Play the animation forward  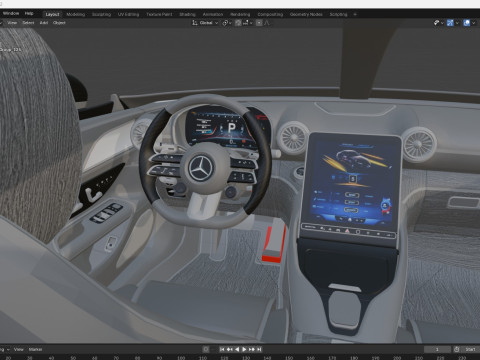tap(244, 349)
